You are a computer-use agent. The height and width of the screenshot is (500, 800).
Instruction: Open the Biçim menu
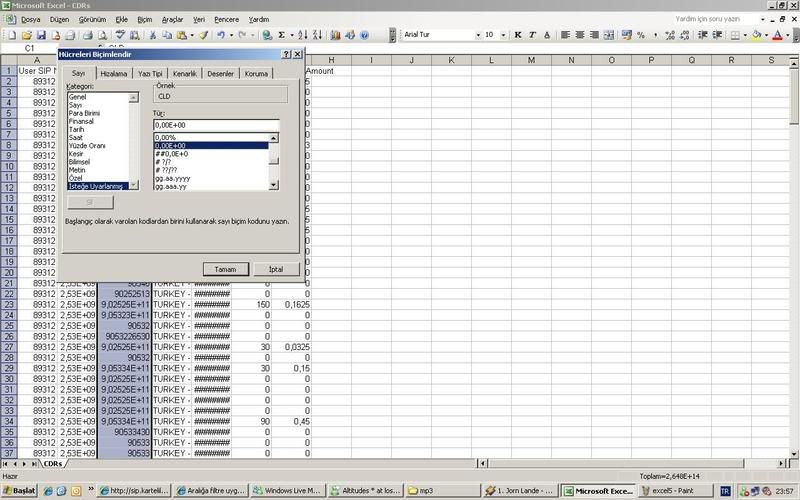coord(145,19)
